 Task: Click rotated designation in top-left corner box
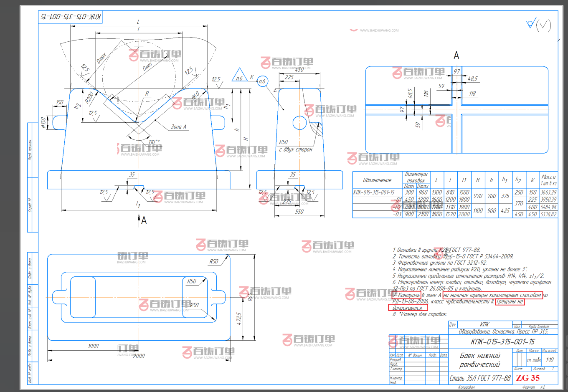[71, 17]
